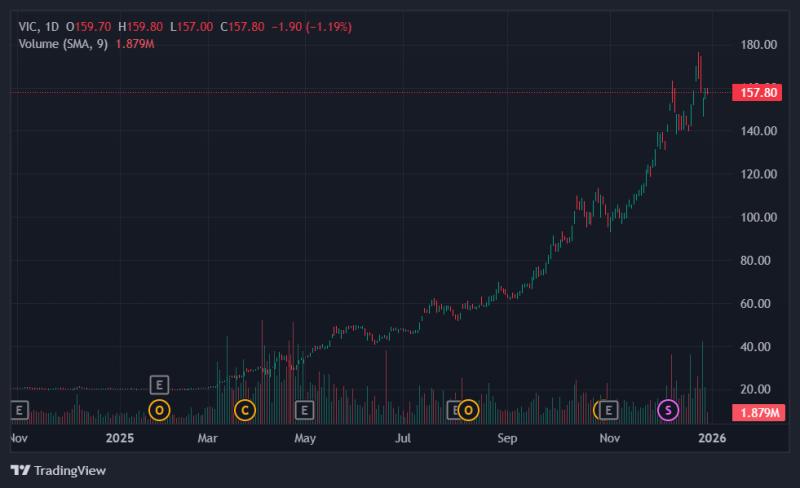Image resolution: width=800 pixels, height=488 pixels.
Task: Click the 2025 label on time axis
Action: [120, 438]
